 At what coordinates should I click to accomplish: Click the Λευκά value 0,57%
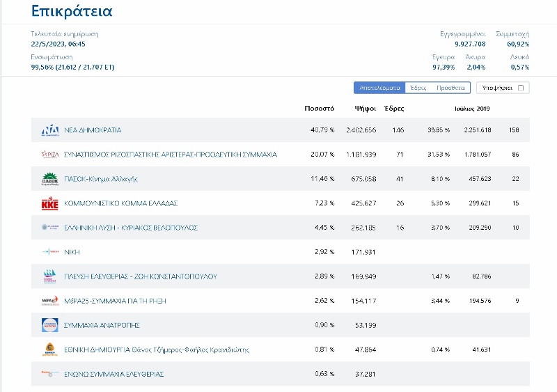point(520,67)
